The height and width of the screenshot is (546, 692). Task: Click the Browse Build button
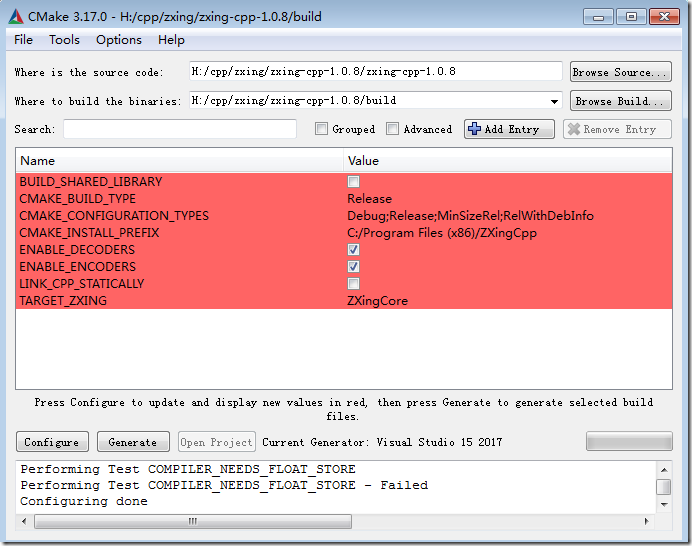pyautogui.click(x=621, y=101)
